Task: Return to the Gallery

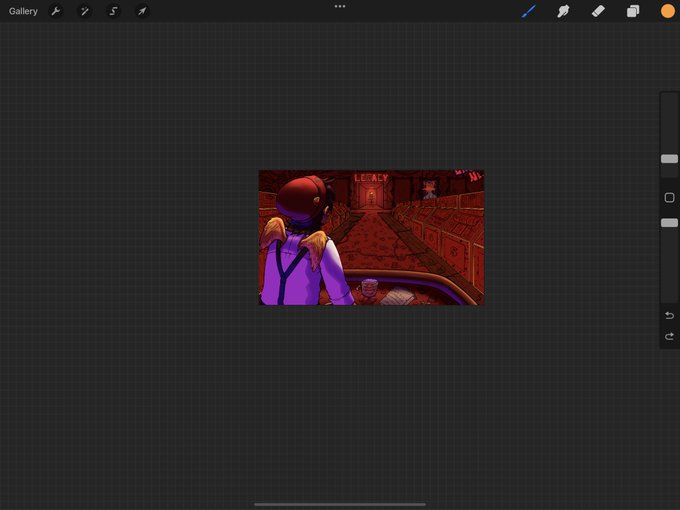Action: click(x=23, y=11)
